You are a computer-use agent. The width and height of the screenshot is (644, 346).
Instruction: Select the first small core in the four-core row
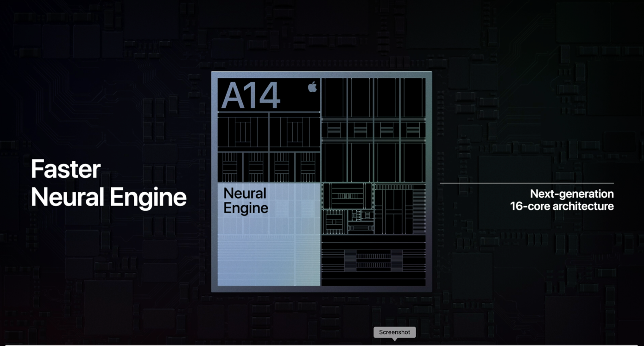(x=230, y=167)
